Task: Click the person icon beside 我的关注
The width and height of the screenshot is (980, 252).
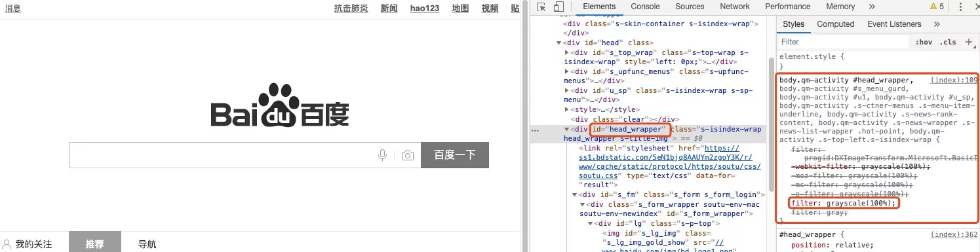Action: [7, 244]
